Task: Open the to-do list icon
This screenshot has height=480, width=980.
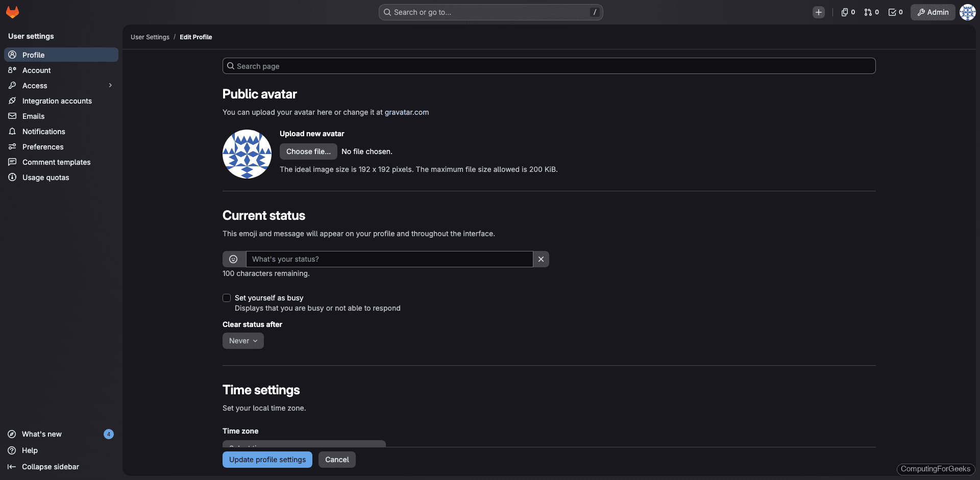Action: [x=895, y=12]
